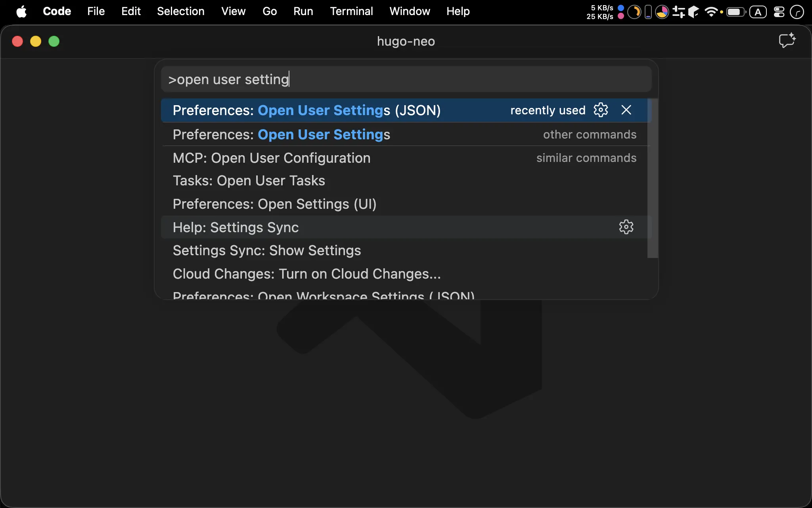
Task: Open the View menu
Action: click(x=234, y=11)
